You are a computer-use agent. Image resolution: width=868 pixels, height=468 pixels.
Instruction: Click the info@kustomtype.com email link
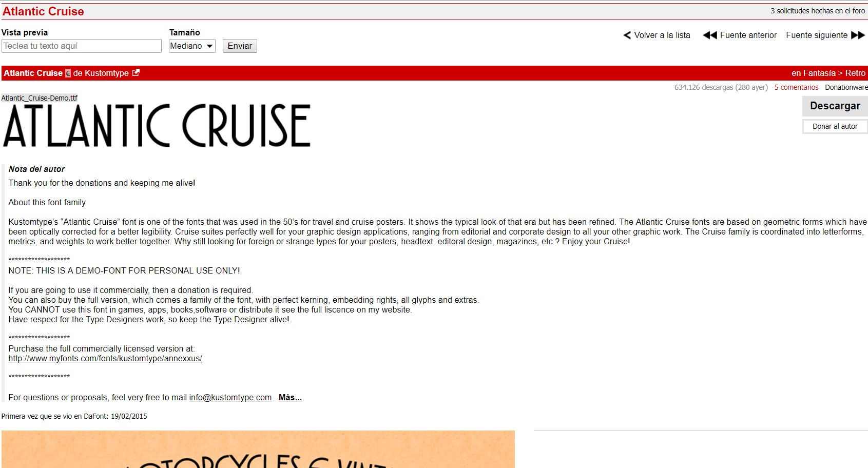[x=230, y=398]
